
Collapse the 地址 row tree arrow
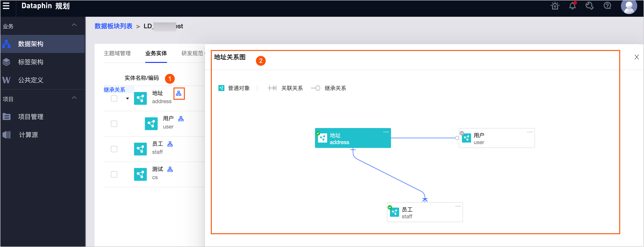127,98
